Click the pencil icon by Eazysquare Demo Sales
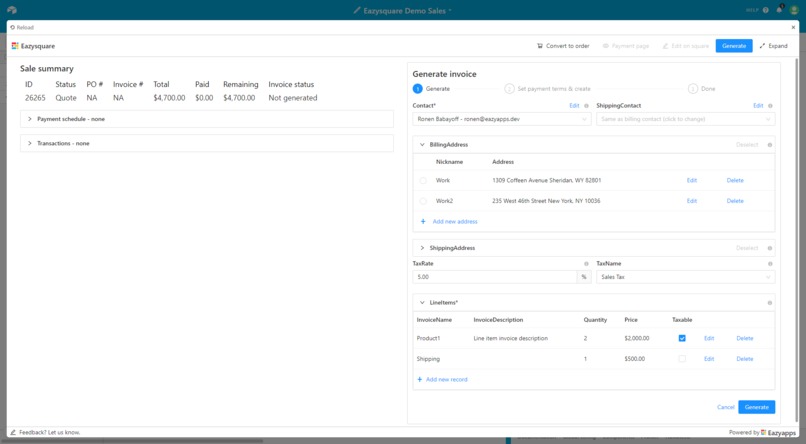The height and width of the screenshot is (444, 806). (357, 10)
